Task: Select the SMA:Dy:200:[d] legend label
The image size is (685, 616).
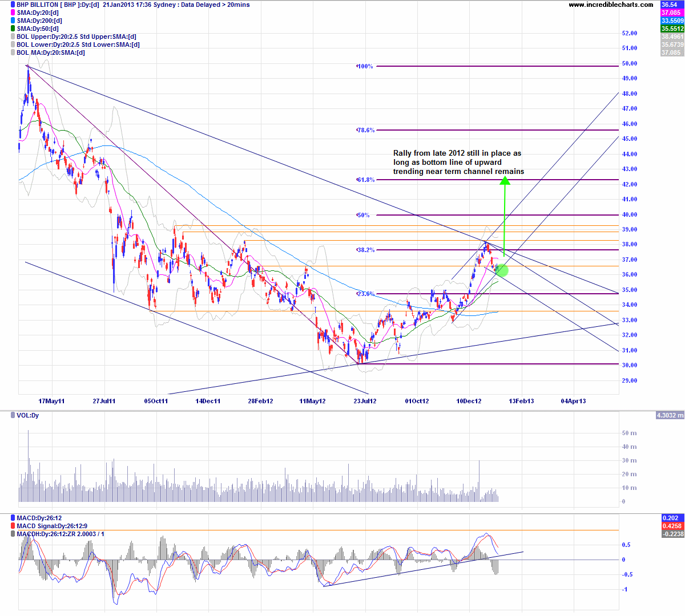Action: click(x=39, y=21)
